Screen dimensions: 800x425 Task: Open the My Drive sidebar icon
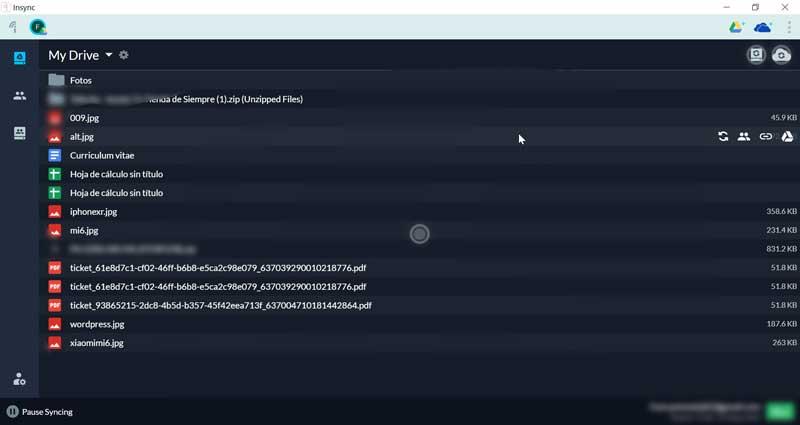coord(19,58)
